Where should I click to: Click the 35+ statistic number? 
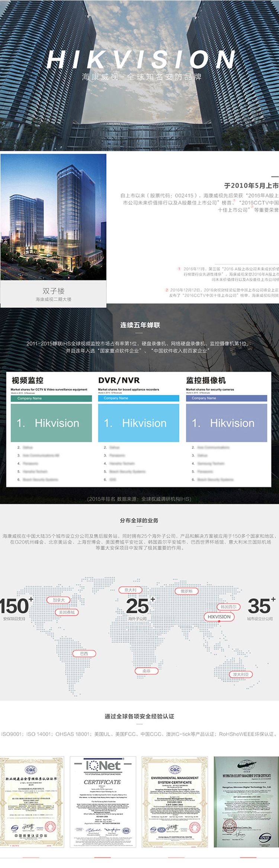(262, 605)
